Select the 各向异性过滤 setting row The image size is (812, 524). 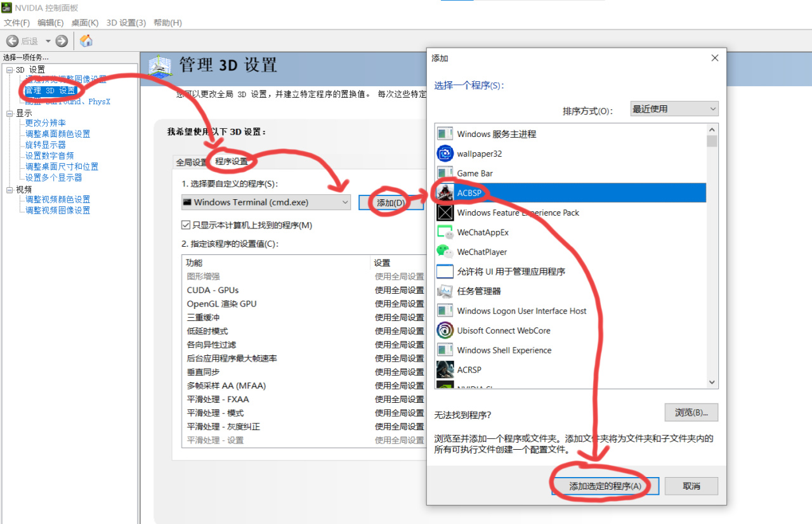[304, 344]
